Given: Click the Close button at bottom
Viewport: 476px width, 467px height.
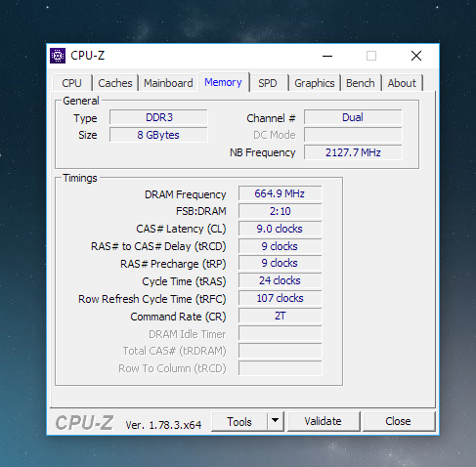Looking at the screenshot, I should coord(398,421).
